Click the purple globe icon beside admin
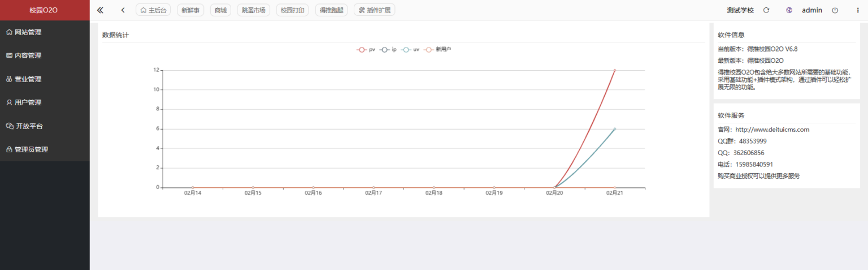The width and height of the screenshot is (868, 270). tap(789, 10)
